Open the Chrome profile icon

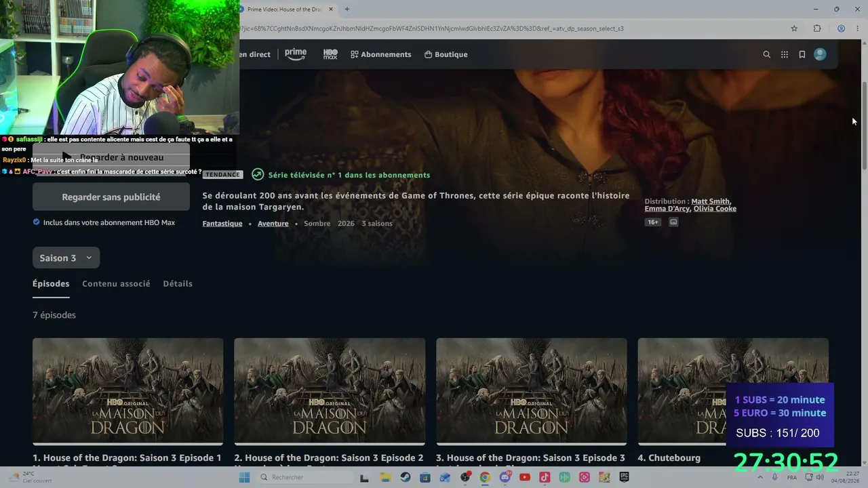pyautogui.click(x=841, y=28)
